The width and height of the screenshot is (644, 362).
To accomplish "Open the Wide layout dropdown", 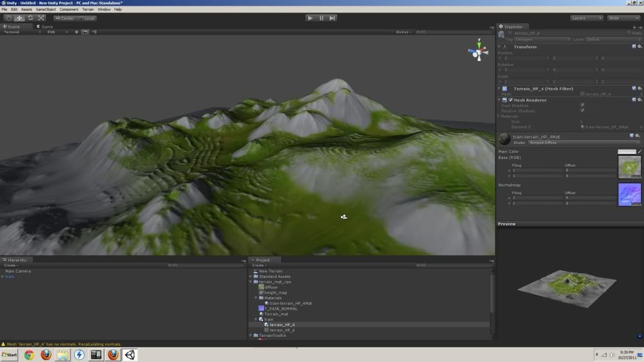I will [x=623, y=18].
